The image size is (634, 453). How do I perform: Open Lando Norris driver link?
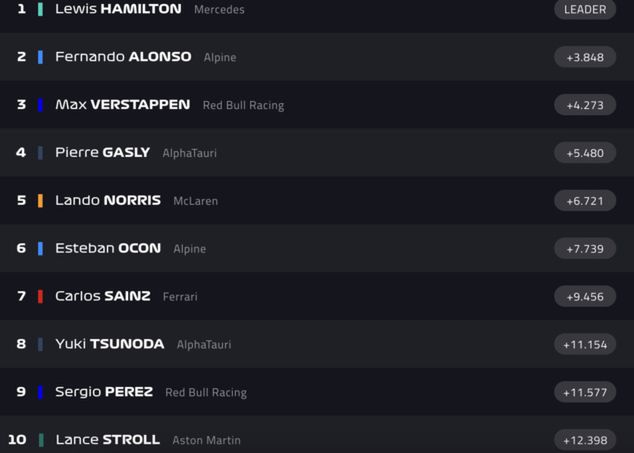pos(108,201)
